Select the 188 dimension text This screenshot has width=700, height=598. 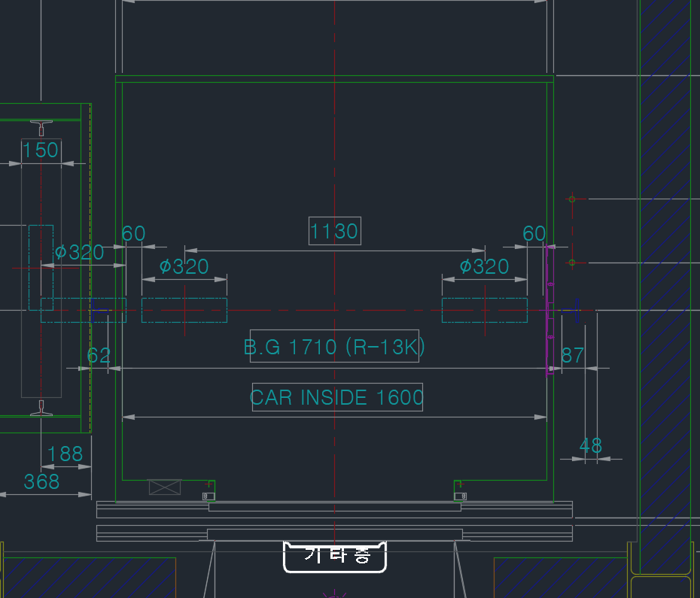(x=65, y=454)
